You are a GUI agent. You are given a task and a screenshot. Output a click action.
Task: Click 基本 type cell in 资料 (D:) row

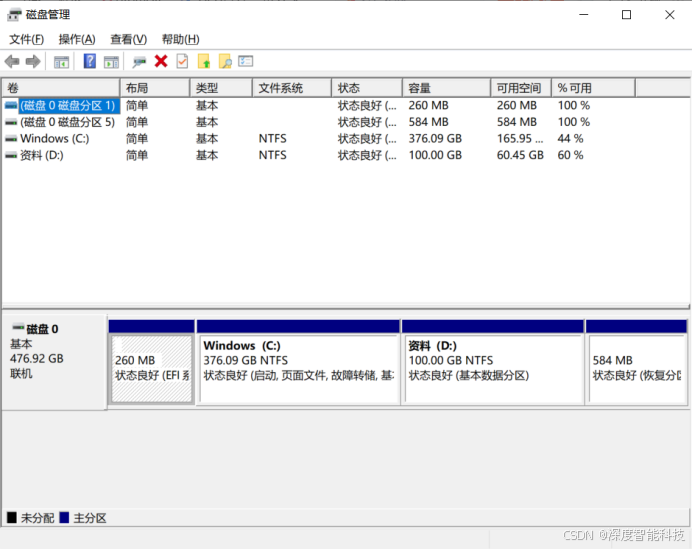[207, 155]
